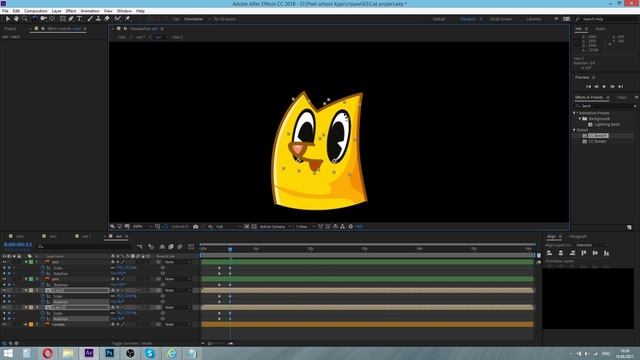640x360 pixels.
Task: Open the File menu
Action: click(x=5, y=11)
